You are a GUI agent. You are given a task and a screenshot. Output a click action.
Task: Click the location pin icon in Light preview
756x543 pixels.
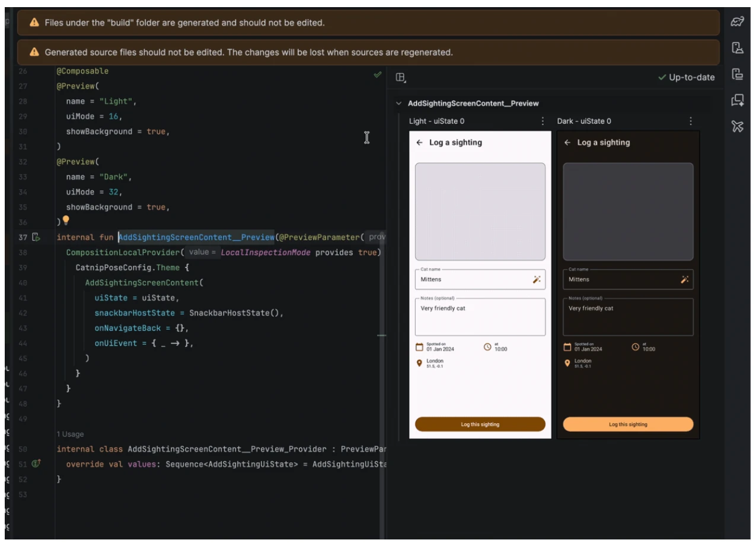tap(419, 363)
